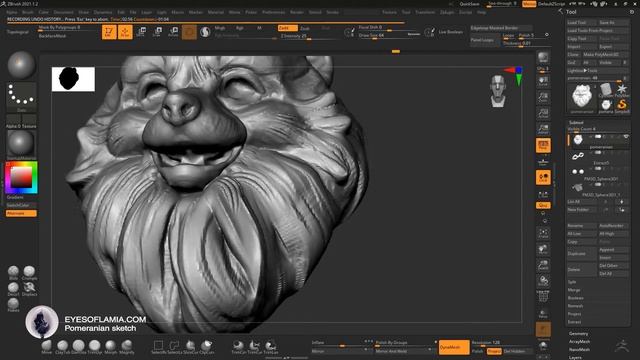Open the current brush thumbnail
Image resolution: width=640 pixels, height=360 pixels.
21,65
